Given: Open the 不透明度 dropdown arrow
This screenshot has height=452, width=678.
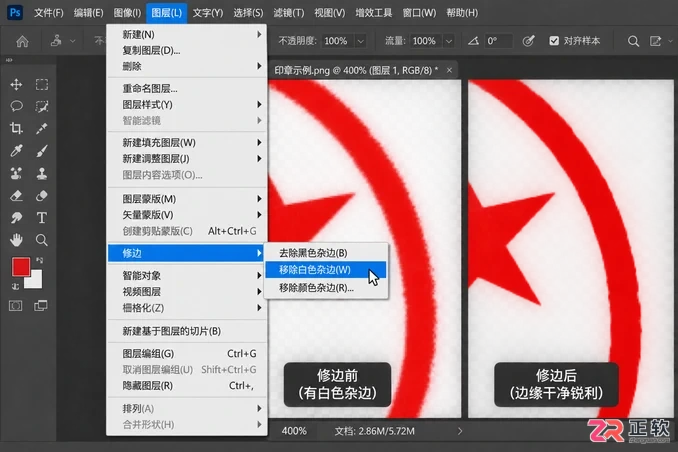Looking at the screenshot, I should pyautogui.click(x=360, y=41).
